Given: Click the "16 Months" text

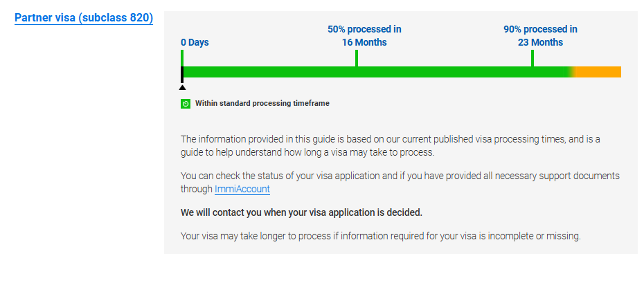Looking at the screenshot, I should tap(364, 42).
